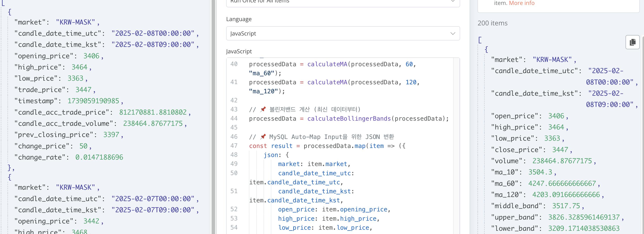This screenshot has width=644, height=234.
Task: Click the second item's "KRW-MASK" market value
Action: [75, 187]
